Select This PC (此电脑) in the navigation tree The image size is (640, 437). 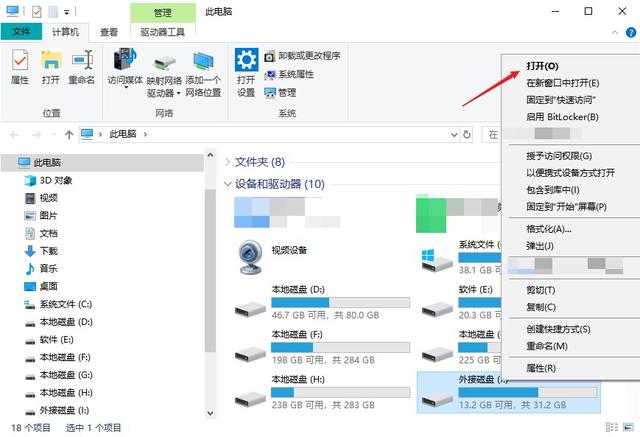click(102, 162)
